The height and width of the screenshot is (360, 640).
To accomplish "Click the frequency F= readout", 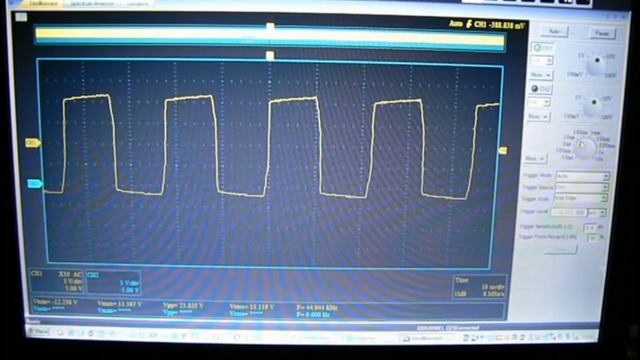I will coord(317,307).
